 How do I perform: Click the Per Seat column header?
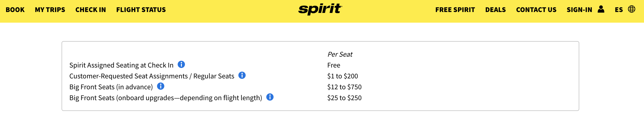point(340,54)
